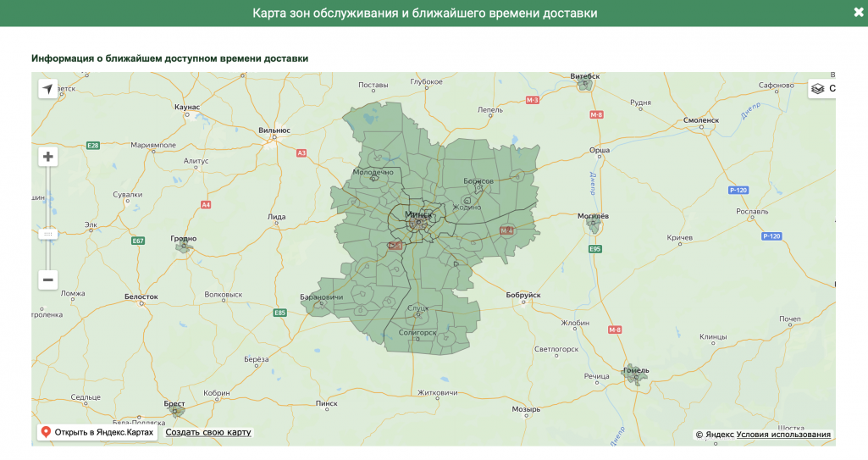
Task: Close the delivery zones map dialog
Action: tap(858, 12)
